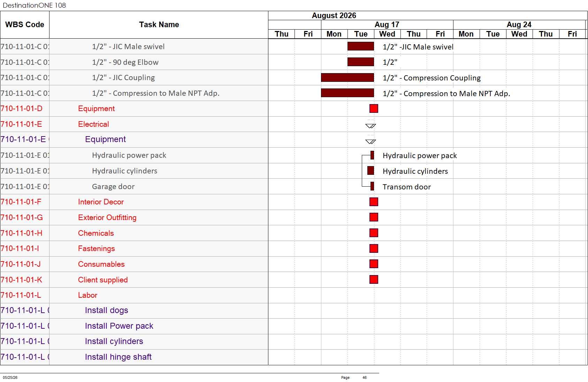This screenshot has width=588, height=382.
Task: Click the Task Name column header
Action: coord(159,25)
